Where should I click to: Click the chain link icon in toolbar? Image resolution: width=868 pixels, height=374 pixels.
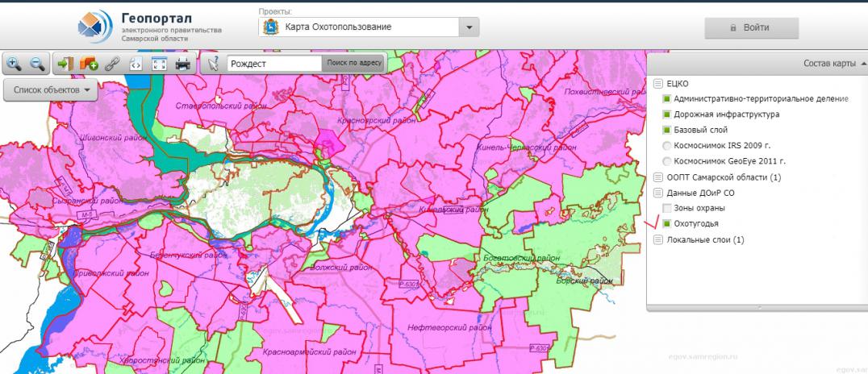tap(112, 63)
